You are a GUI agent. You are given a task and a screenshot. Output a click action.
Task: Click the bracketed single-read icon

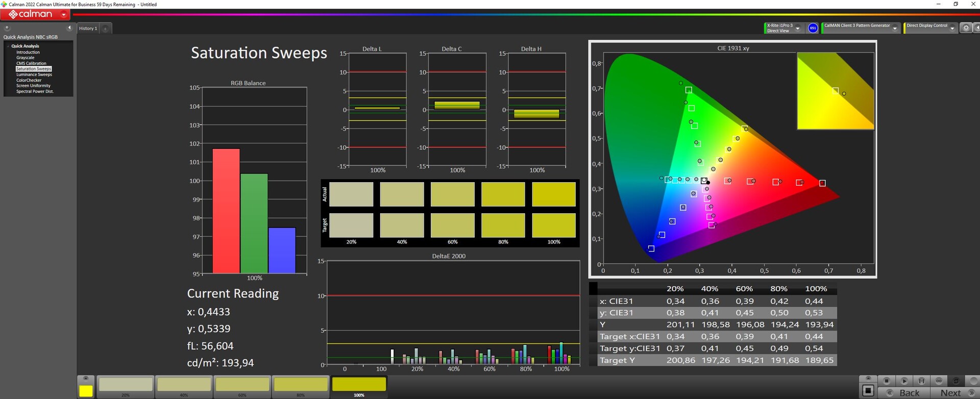(921, 381)
